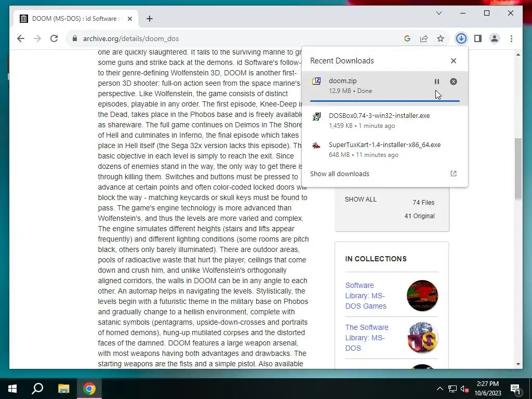Click the padlock site info icon
The width and height of the screenshot is (532, 399).
(x=75, y=38)
